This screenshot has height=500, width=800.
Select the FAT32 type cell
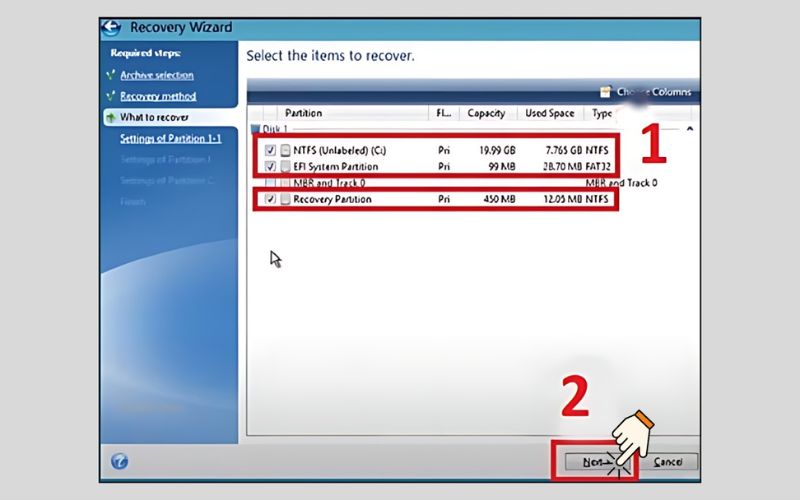click(597, 166)
